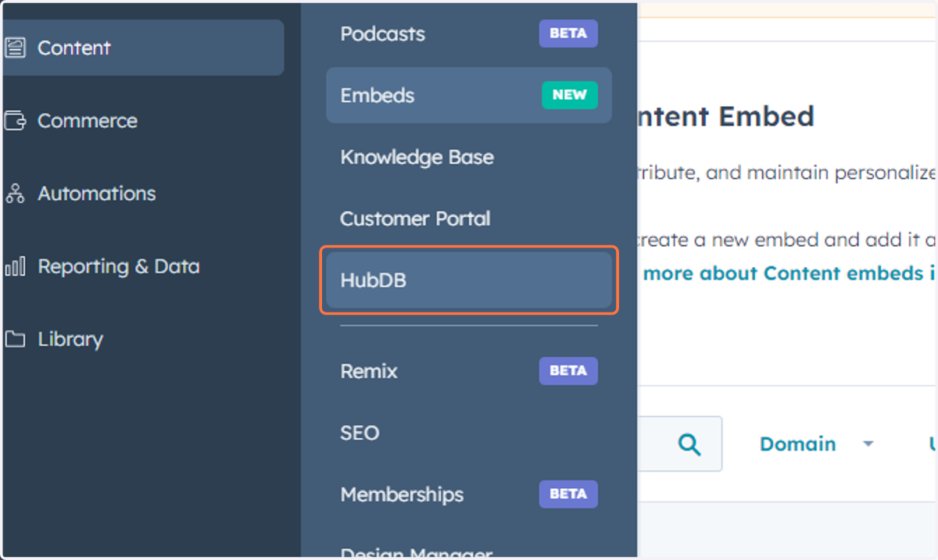This screenshot has height=560, width=938.
Task: Click the Domain dropdown arrow
Action: (x=868, y=444)
